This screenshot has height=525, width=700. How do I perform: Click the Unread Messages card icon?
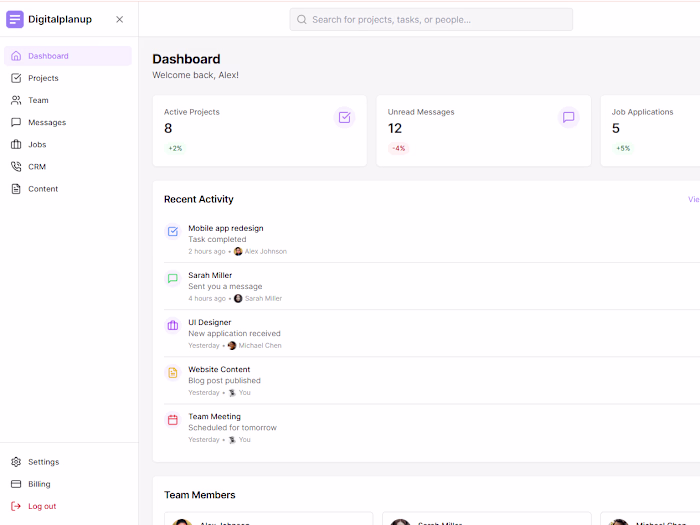568,117
